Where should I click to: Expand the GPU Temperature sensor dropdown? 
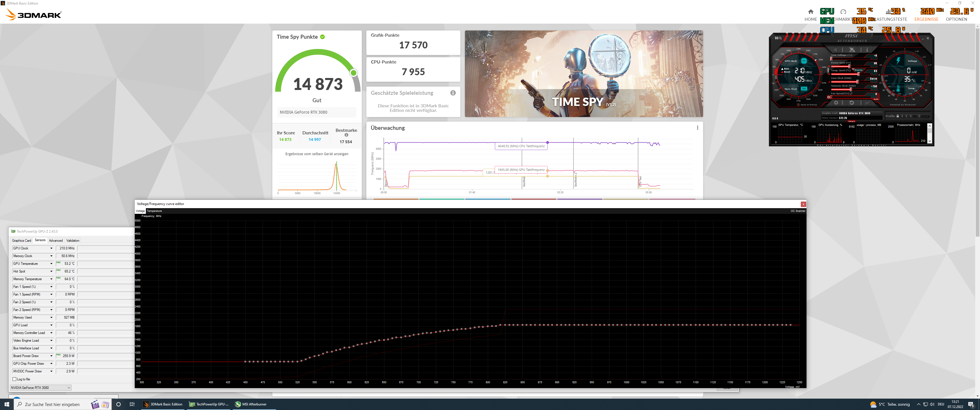51,264
